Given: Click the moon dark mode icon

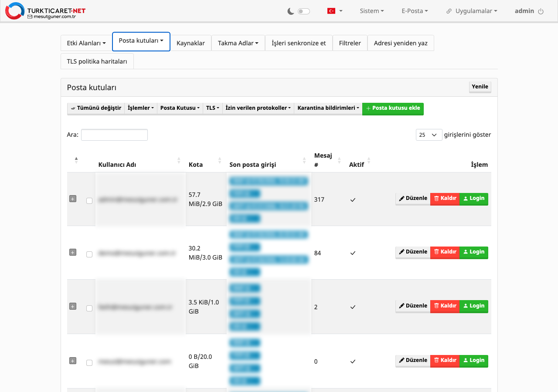Looking at the screenshot, I should [291, 11].
